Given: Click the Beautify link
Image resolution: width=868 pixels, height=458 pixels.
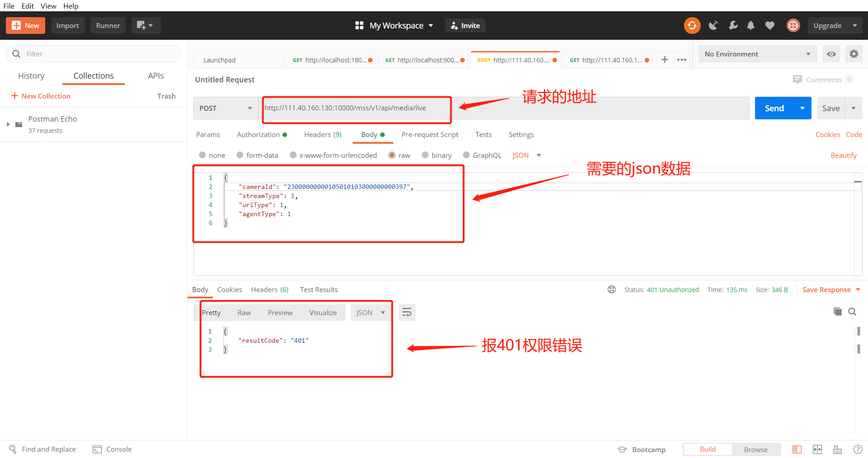Looking at the screenshot, I should pyautogui.click(x=844, y=155).
